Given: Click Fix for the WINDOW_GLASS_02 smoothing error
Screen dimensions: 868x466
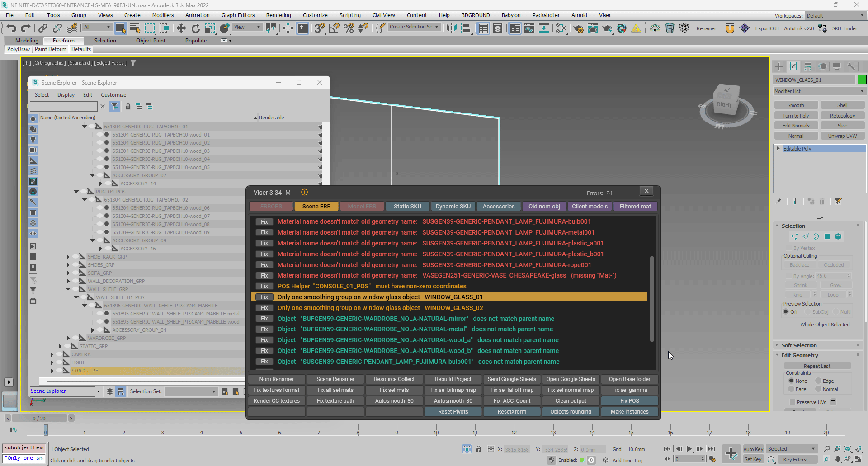Looking at the screenshot, I should click(264, 308).
